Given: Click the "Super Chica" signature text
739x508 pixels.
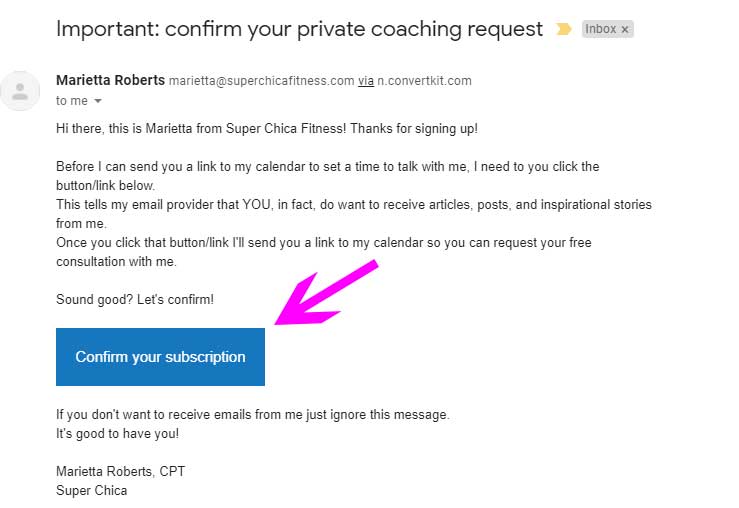Looking at the screenshot, I should (91, 491).
